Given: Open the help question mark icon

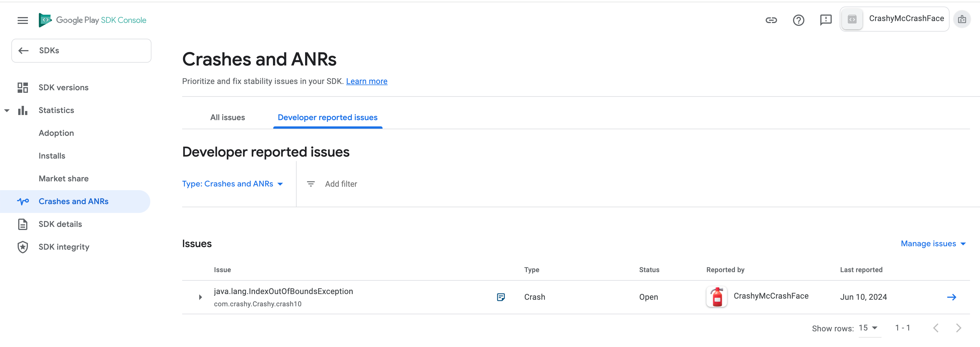Looking at the screenshot, I should (x=798, y=20).
